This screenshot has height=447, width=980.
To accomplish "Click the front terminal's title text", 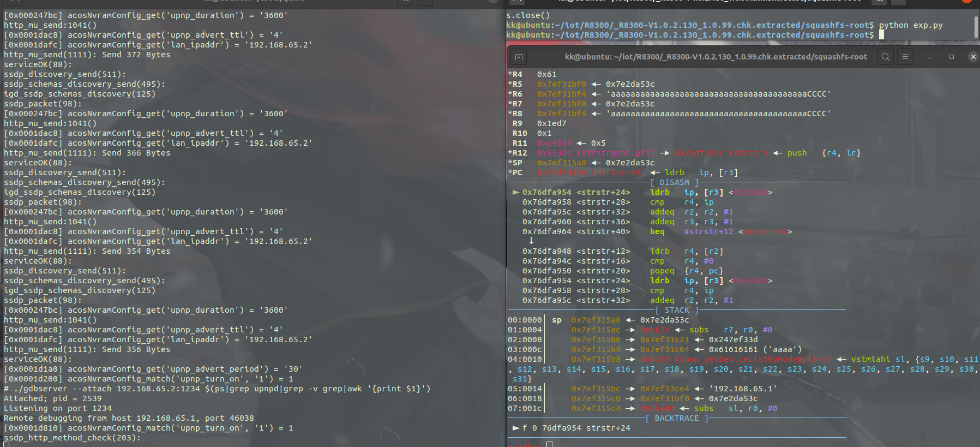I will 716,57.
